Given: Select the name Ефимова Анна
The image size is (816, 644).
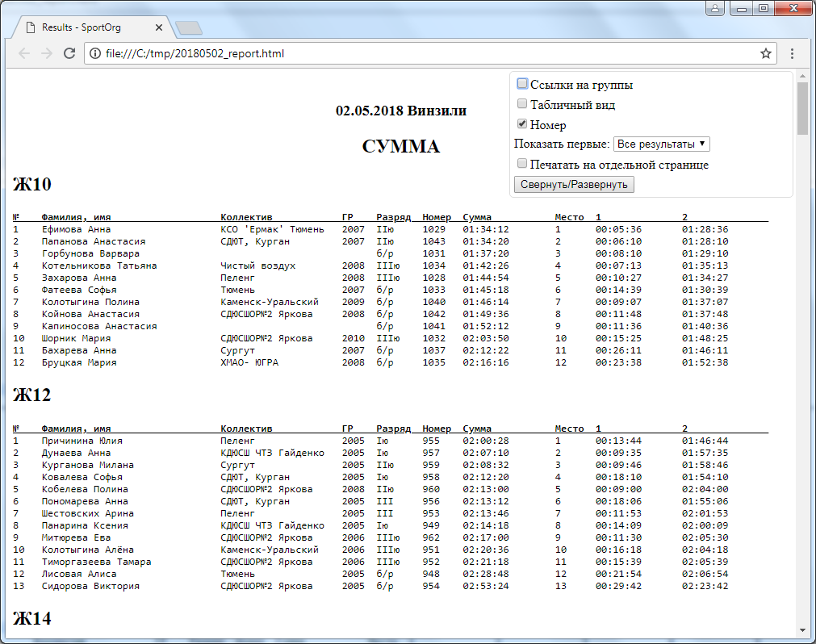Looking at the screenshot, I should point(76,229).
